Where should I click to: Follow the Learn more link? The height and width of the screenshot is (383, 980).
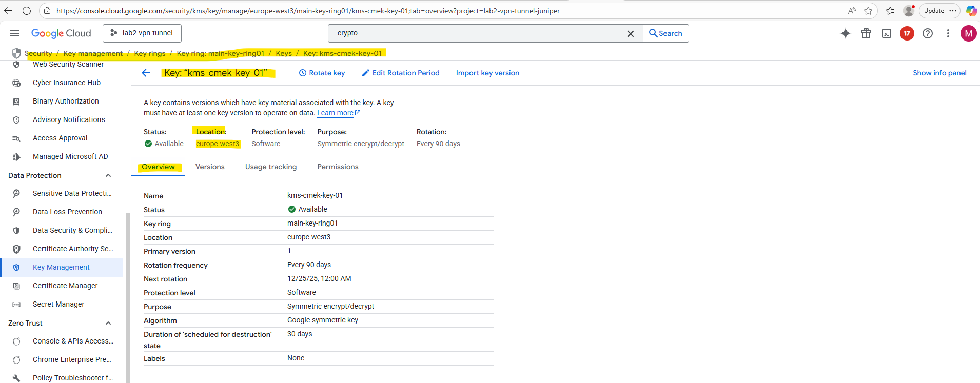coord(335,113)
